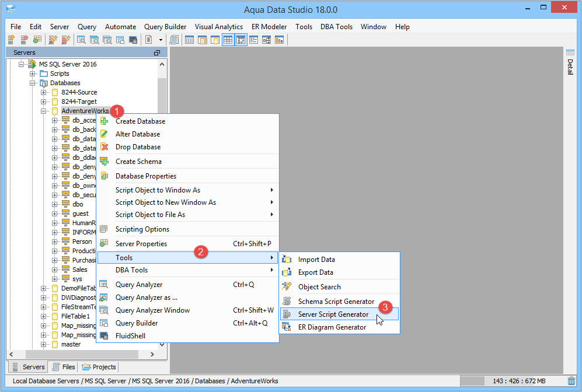The image size is (582, 392).
Task: Click the Scripting Options icon in context menu
Action: click(x=104, y=229)
